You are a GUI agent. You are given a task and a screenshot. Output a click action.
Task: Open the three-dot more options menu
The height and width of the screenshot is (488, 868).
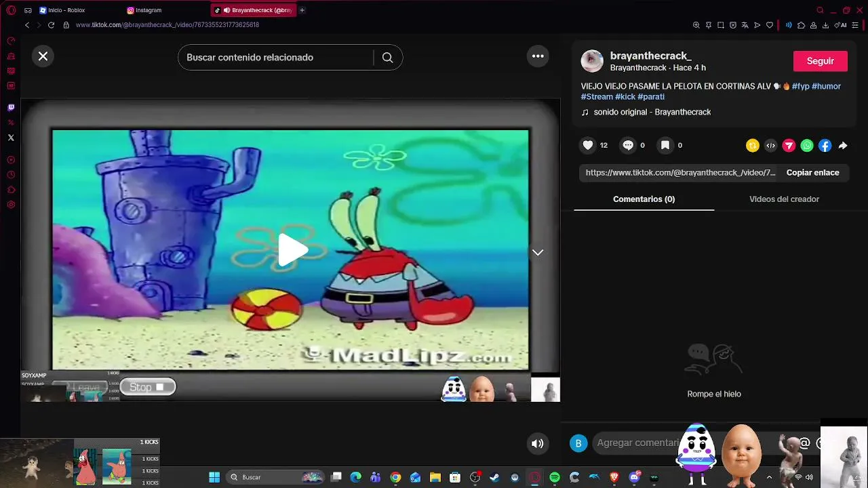538,56
